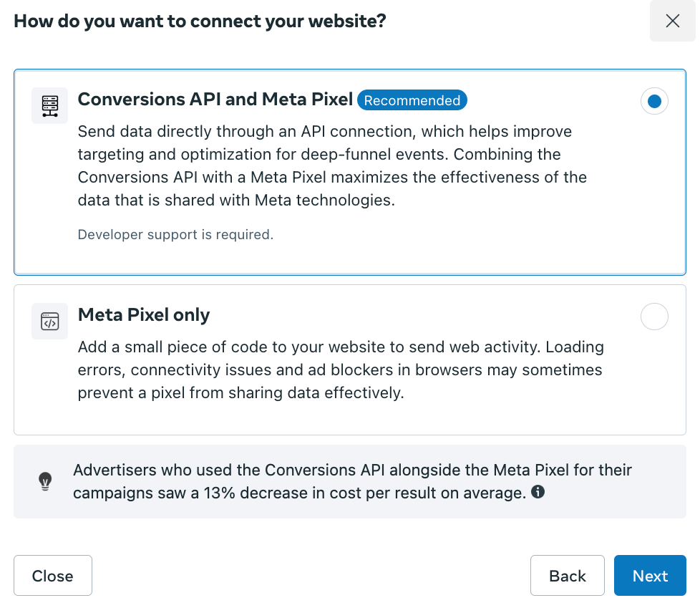Click the Meta Pixel only description text
Viewport: 700px width, 613px height.
click(341, 370)
